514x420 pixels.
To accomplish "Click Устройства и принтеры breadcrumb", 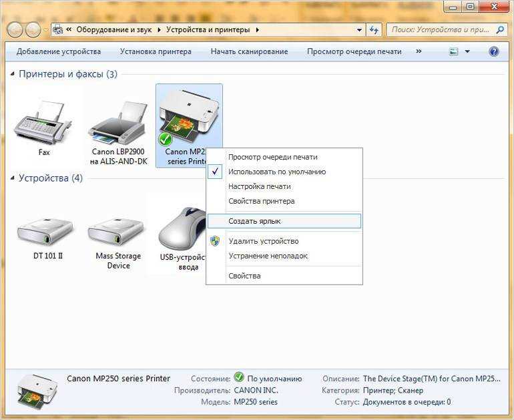I will coord(208,30).
